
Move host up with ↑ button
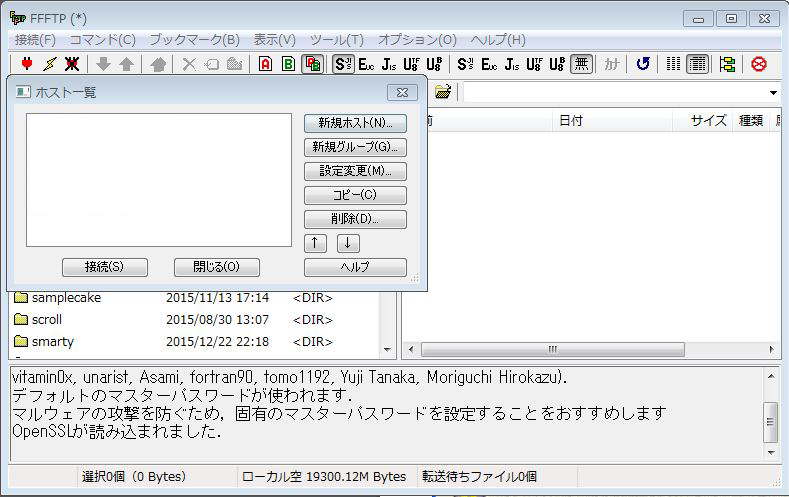(315, 243)
